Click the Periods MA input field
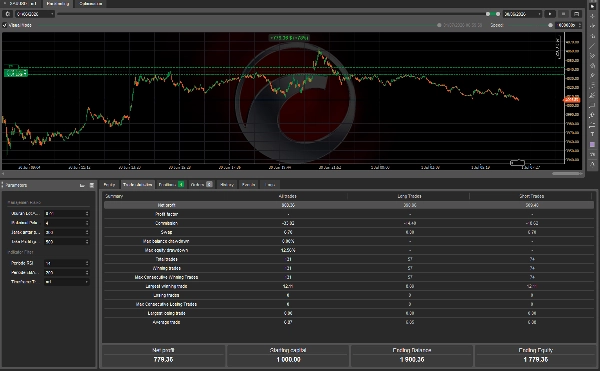The height and width of the screenshot is (371, 600). (67, 273)
